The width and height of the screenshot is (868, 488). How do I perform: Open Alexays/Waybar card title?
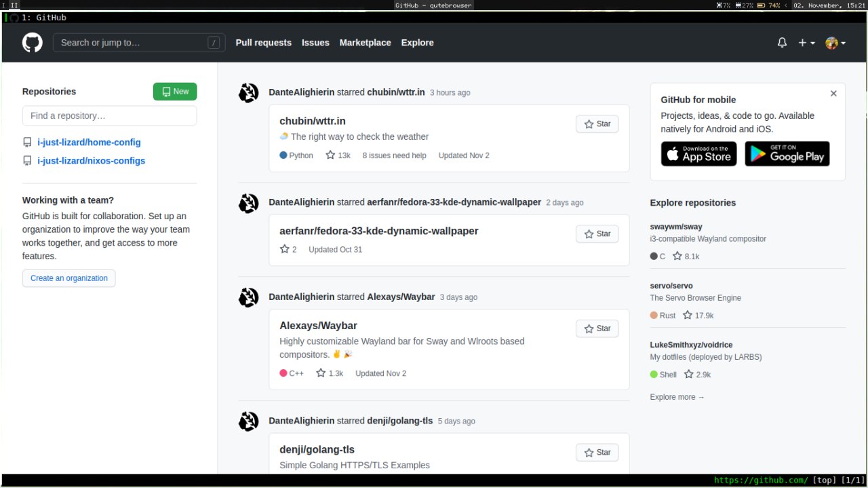[318, 326]
